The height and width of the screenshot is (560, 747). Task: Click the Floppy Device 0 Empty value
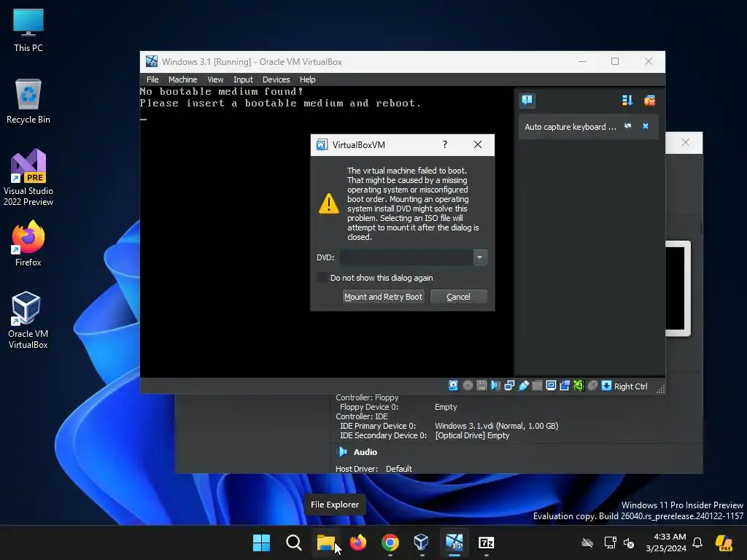446,407
